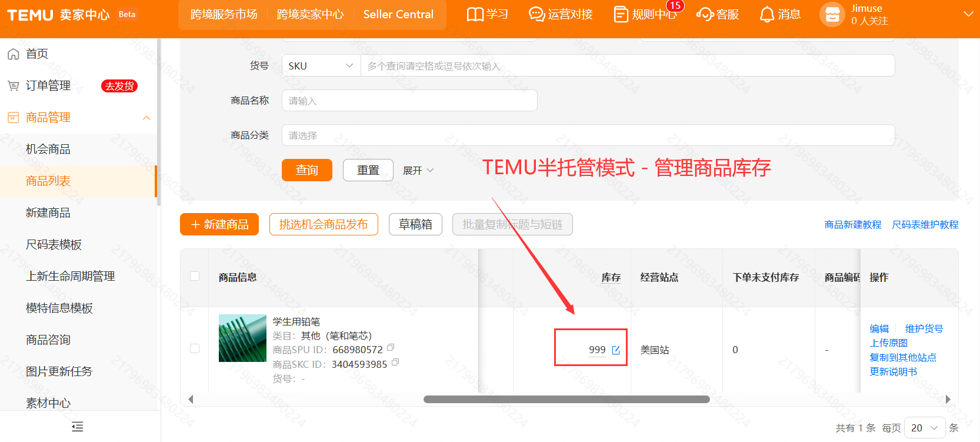Click the Jimuse shop avatar
The image size is (980, 442).
[832, 15]
